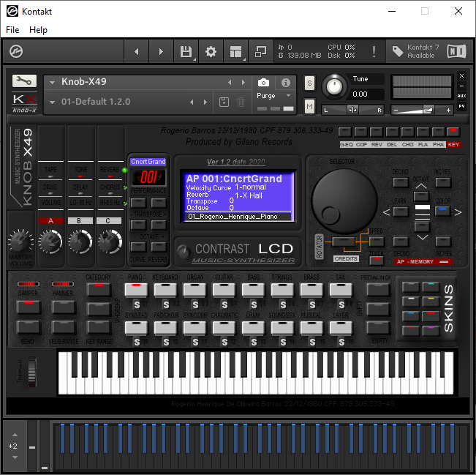Click the CREDITS button
This screenshot has height=475, width=476.
(346, 258)
